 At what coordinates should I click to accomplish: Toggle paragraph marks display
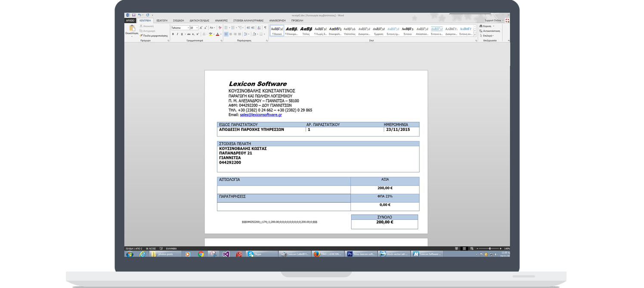[265, 28]
